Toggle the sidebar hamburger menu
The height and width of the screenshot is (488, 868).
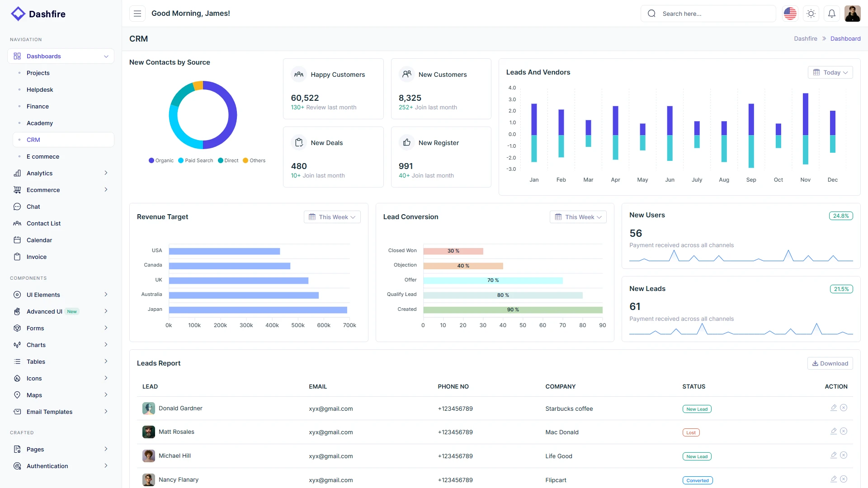click(x=137, y=14)
